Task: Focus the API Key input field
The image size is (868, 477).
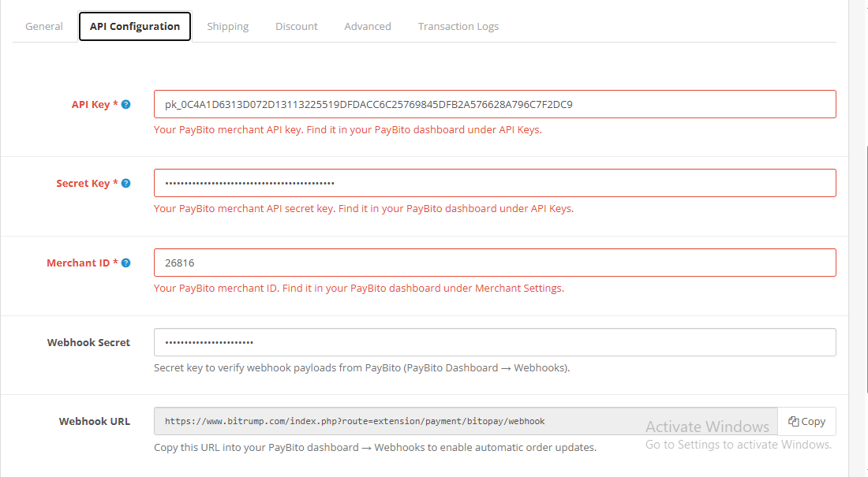Action: click(x=495, y=104)
